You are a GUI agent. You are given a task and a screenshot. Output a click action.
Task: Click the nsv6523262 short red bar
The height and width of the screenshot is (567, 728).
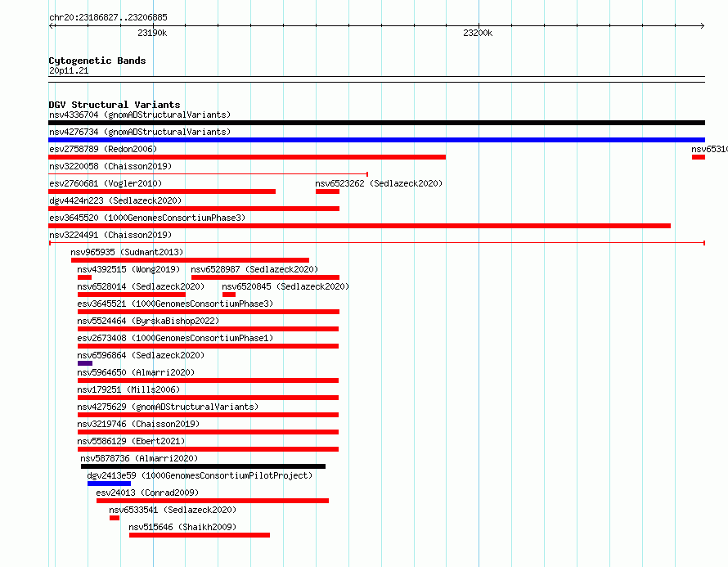(x=327, y=191)
